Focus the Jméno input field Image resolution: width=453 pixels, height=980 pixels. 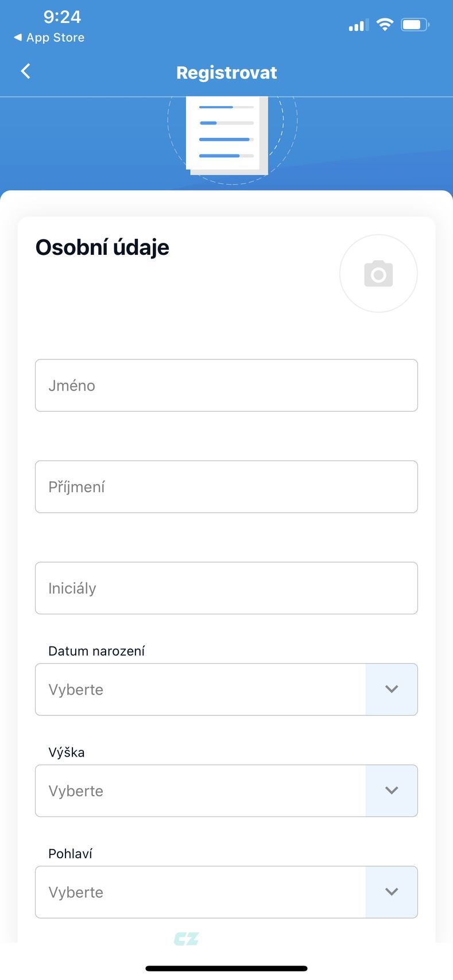pos(226,385)
